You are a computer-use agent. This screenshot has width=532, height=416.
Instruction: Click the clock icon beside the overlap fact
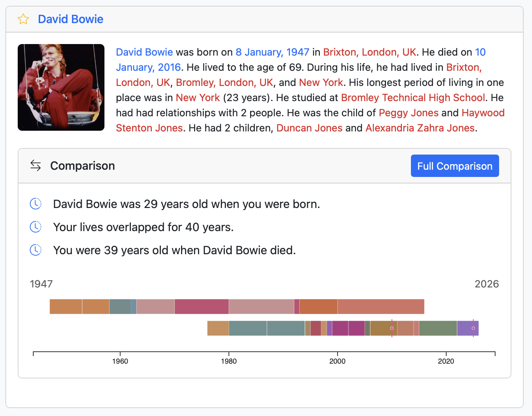[35, 226]
